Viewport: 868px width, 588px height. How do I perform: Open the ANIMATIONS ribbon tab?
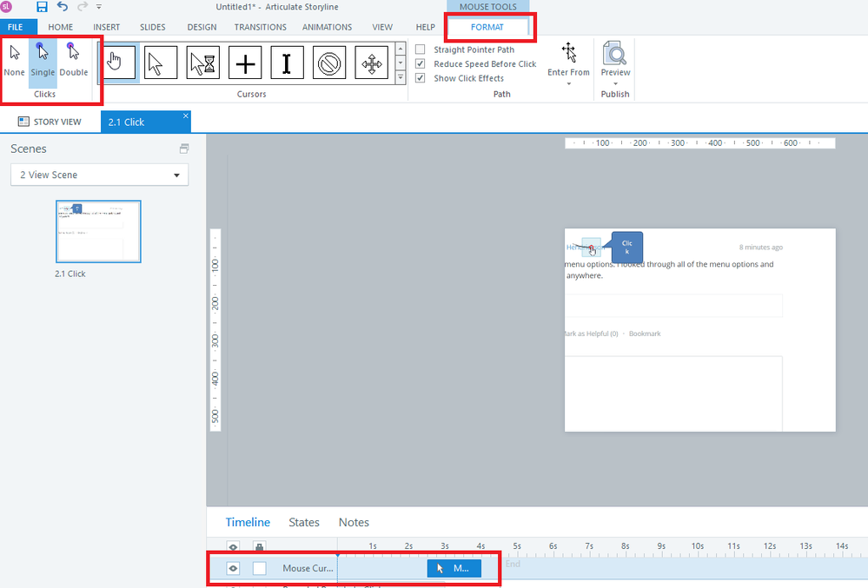[328, 27]
